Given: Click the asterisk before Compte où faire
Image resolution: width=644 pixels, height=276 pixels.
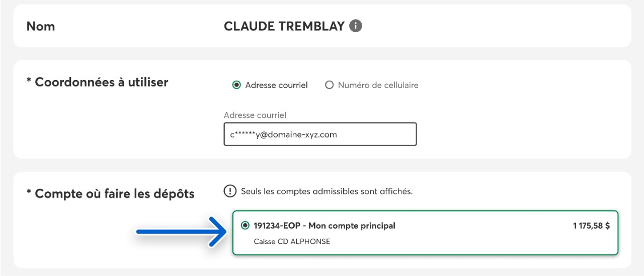Looking at the screenshot, I should (29, 192).
